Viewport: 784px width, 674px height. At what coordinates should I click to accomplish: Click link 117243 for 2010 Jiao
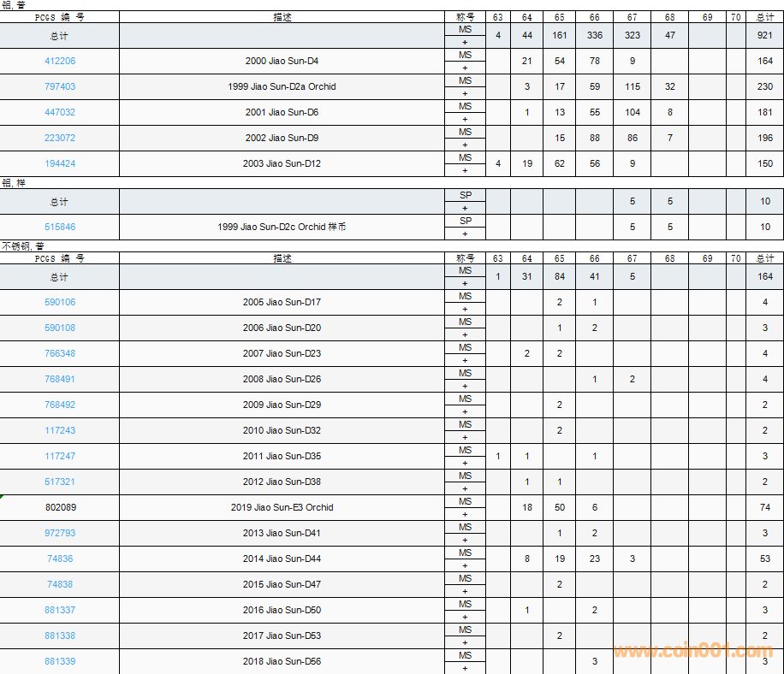click(x=60, y=431)
